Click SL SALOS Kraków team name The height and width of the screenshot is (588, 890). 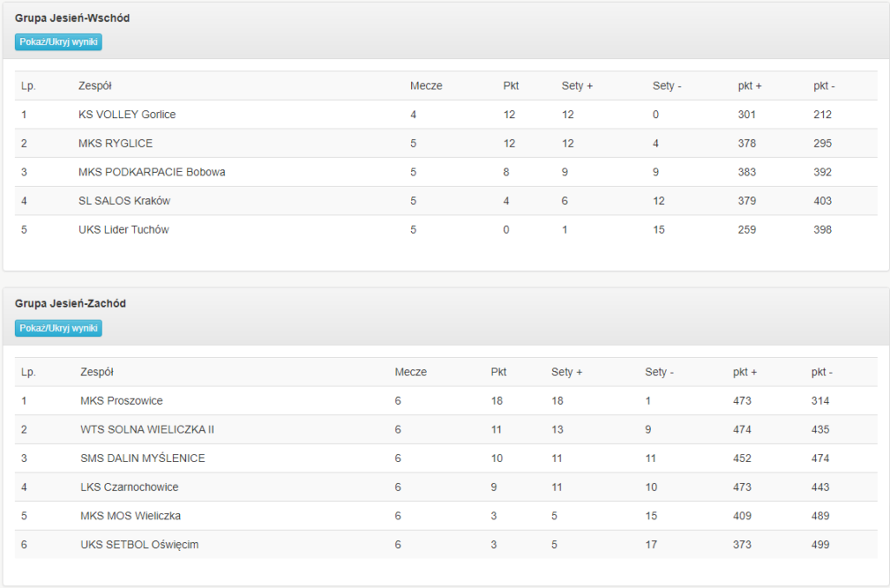(124, 202)
